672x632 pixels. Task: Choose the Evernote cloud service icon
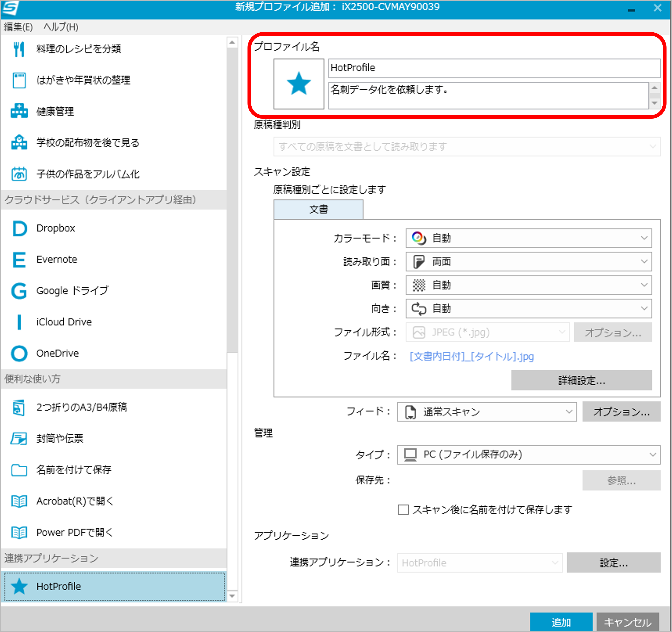tap(19, 259)
